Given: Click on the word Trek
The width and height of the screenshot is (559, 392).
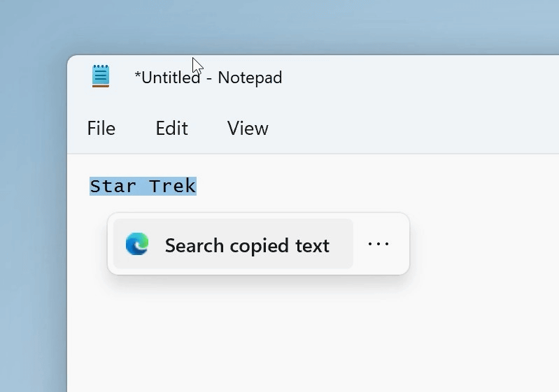Looking at the screenshot, I should (x=172, y=187).
